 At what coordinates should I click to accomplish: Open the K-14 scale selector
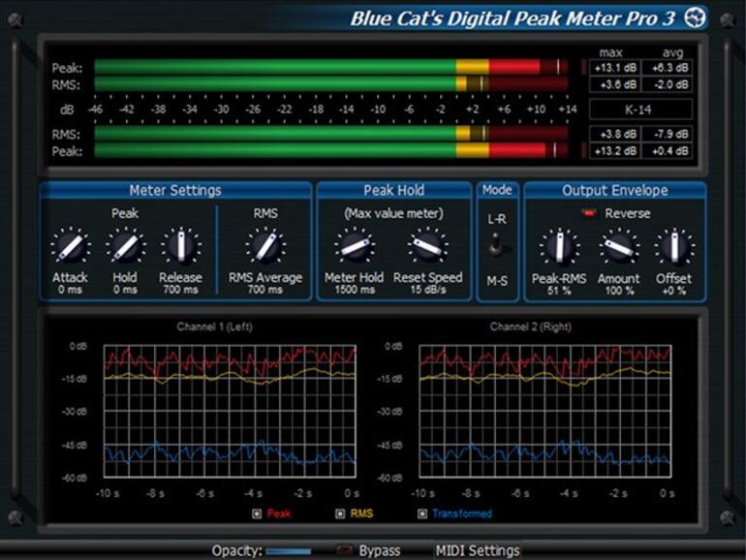point(640,109)
